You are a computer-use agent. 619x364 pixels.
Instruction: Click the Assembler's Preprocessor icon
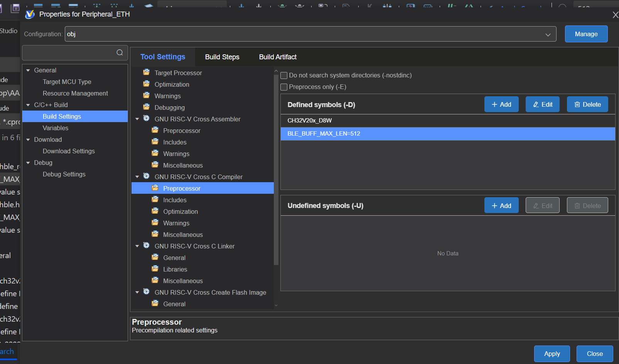point(155,130)
